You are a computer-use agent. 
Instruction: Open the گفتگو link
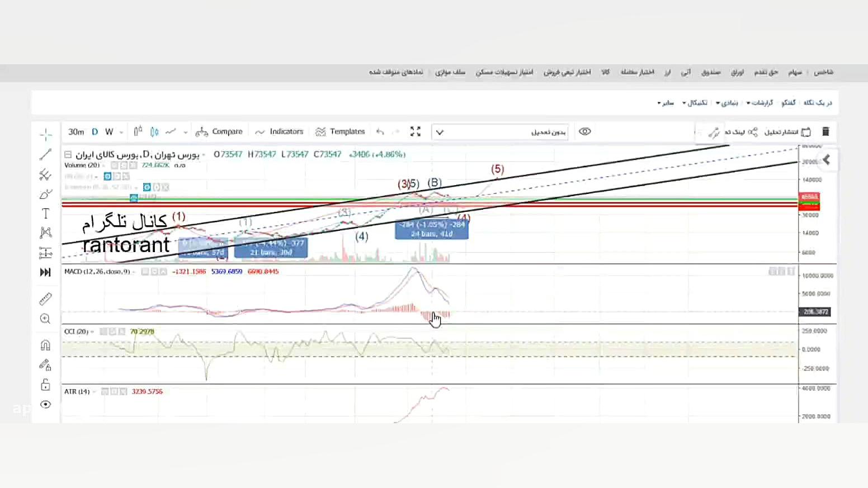(788, 103)
